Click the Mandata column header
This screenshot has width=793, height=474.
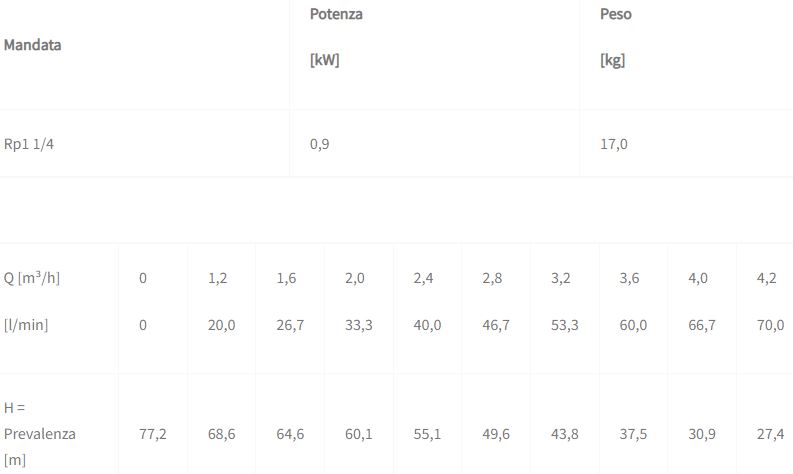pyautogui.click(x=32, y=45)
